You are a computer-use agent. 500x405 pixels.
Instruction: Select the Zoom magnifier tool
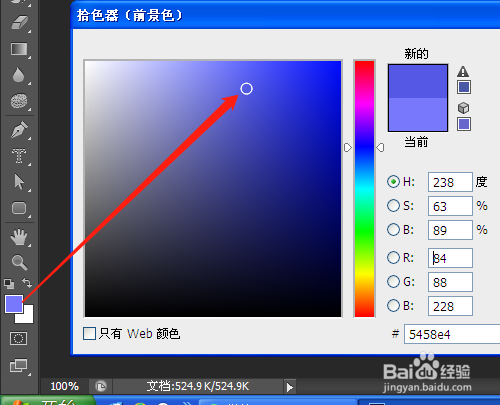tap(19, 262)
